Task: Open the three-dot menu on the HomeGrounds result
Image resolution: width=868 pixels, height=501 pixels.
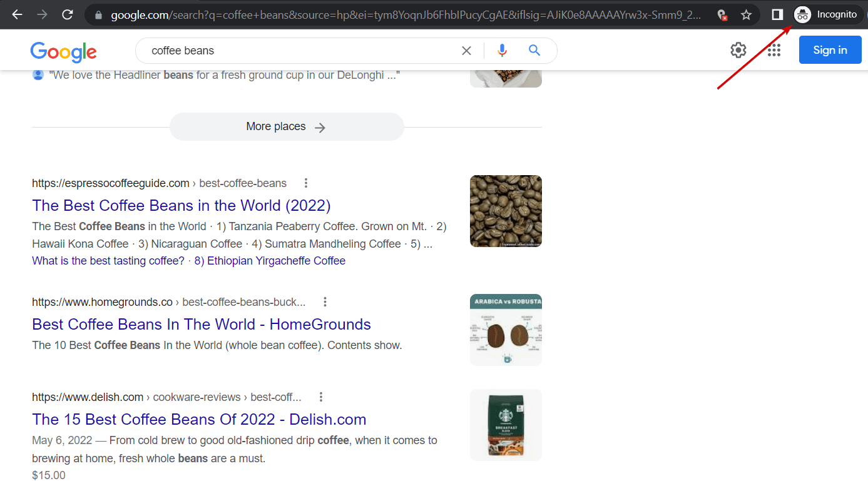Action: 325,301
